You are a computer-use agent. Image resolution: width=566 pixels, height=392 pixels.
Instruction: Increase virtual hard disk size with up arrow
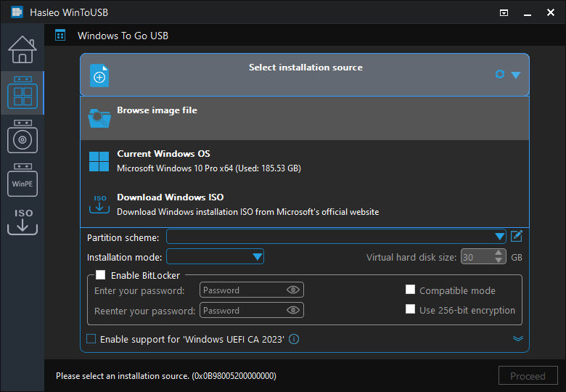499,253
